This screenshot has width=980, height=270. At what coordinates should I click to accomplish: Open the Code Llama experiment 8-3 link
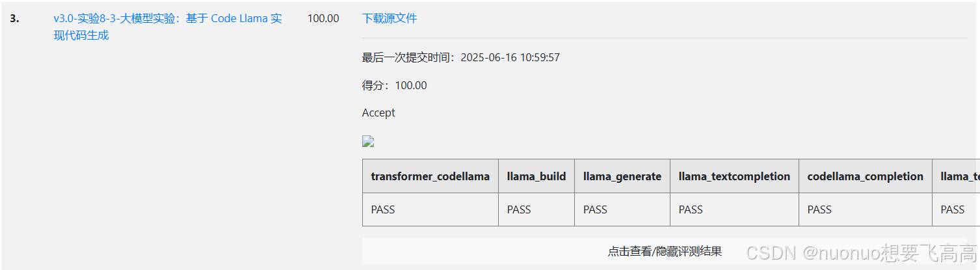pyautogui.click(x=168, y=27)
